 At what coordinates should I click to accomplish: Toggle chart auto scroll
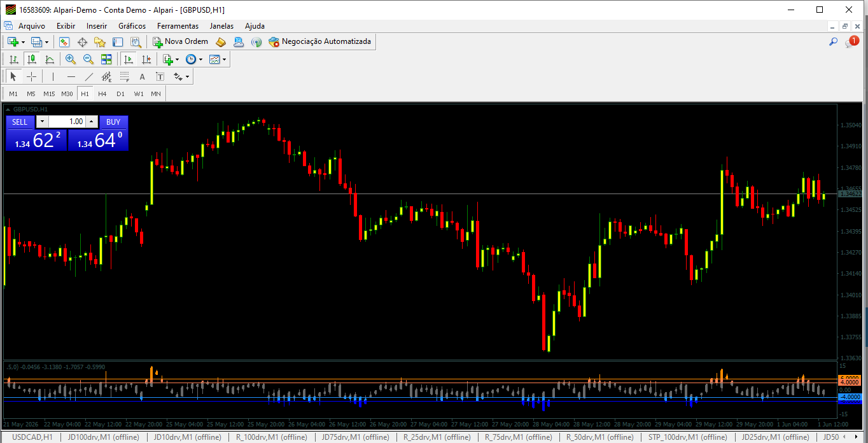click(x=129, y=59)
